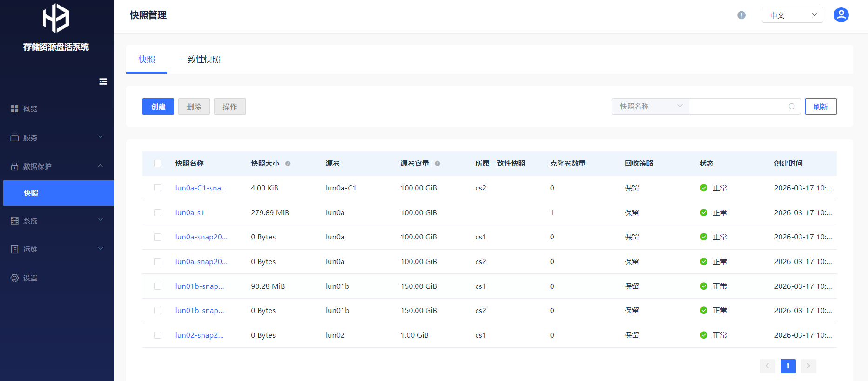This screenshot has height=381, width=868.
Task: Open the 设置 settings gear item
Action: (30, 278)
